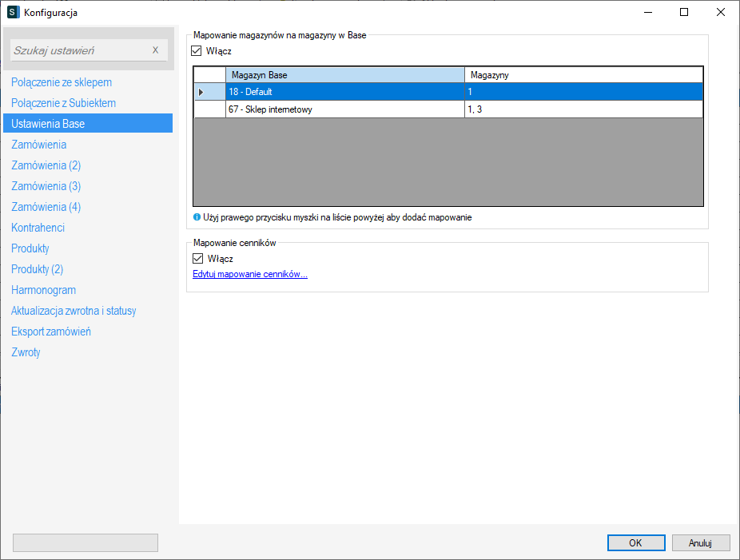Disable the warehouse mapping Włącz checkbox
Viewport: 740px width, 560px height.
tap(198, 51)
